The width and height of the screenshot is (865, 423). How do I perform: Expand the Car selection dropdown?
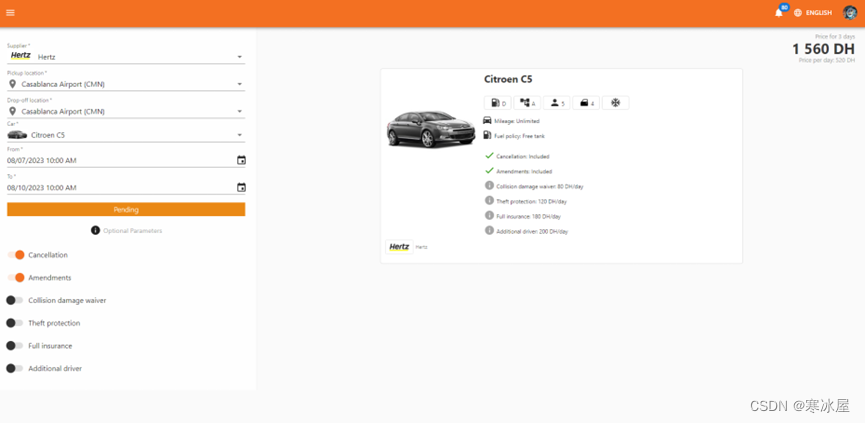click(239, 135)
